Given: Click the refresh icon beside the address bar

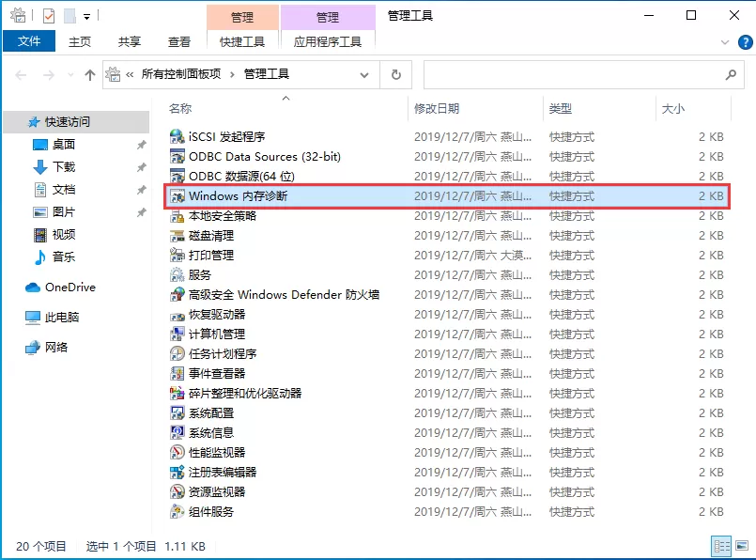Looking at the screenshot, I should pos(395,74).
